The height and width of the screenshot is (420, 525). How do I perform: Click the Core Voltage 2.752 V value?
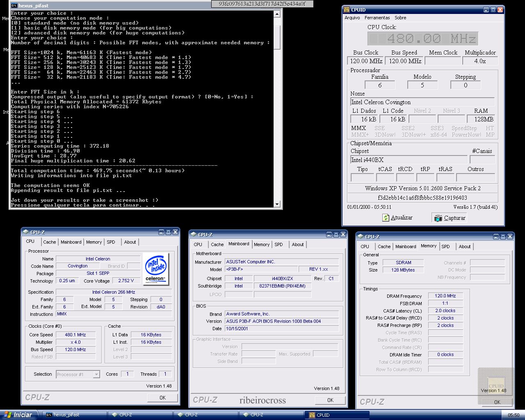126,281
